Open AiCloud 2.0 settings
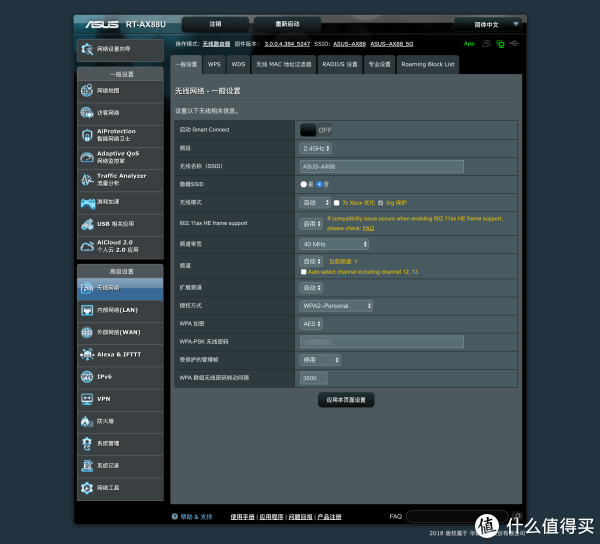The width and height of the screenshot is (600, 544). click(x=119, y=244)
